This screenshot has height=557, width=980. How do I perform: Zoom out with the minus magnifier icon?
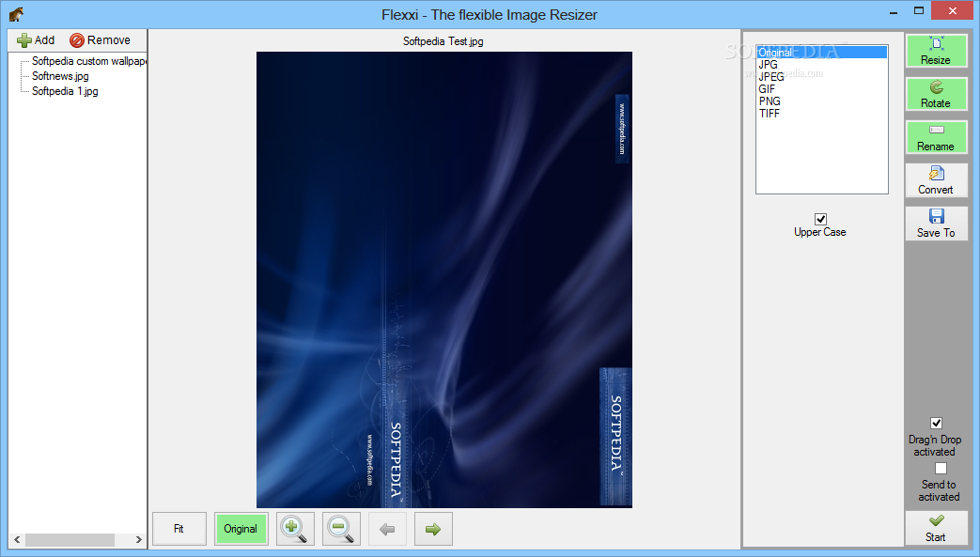341,529
